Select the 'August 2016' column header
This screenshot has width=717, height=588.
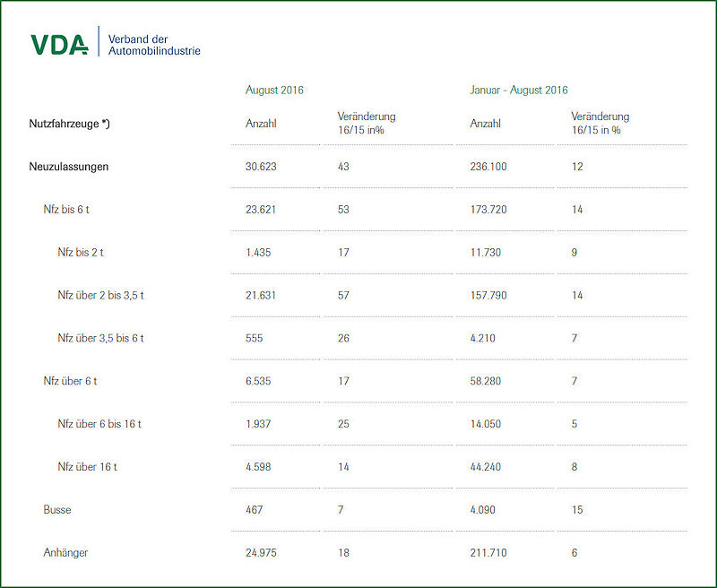274,90
